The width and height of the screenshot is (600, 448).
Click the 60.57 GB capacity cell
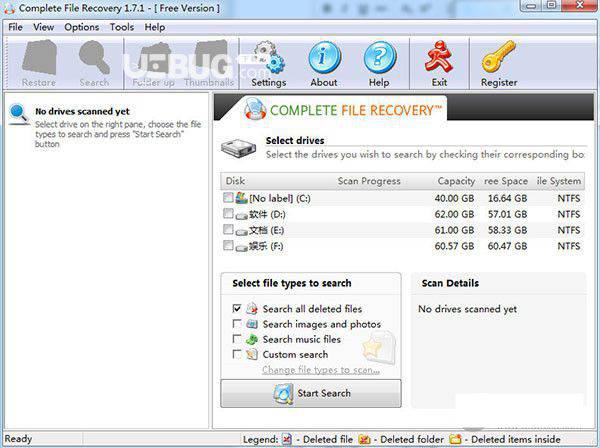454,246
